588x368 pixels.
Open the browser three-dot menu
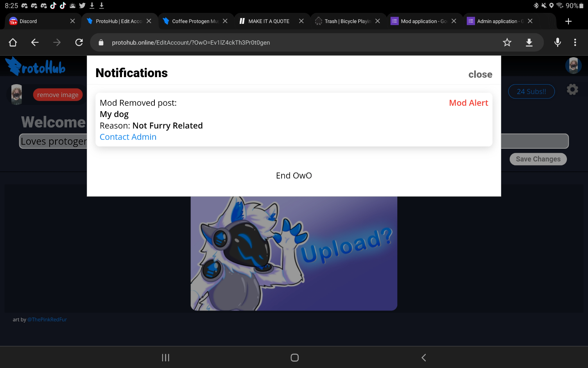pyautogui.click(x=575, y=42)
